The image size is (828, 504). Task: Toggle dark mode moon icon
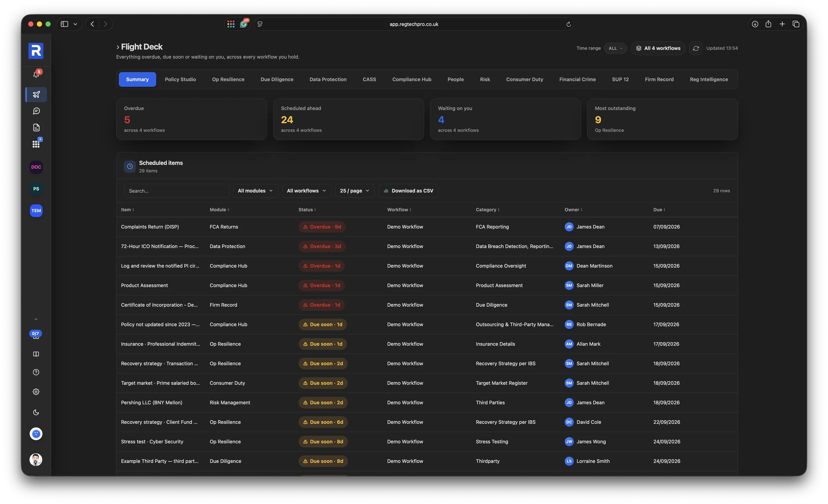tap(36, 413)
